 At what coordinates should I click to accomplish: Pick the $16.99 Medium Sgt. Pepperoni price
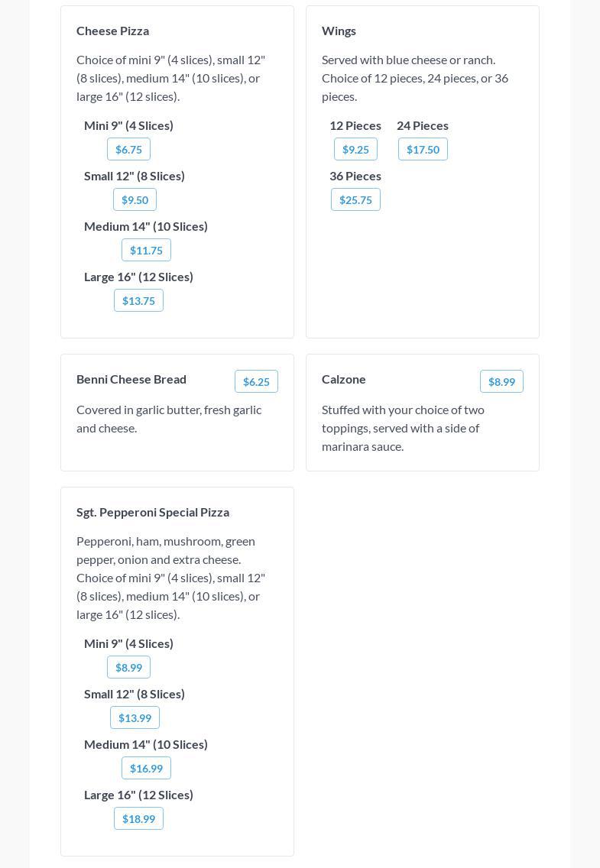pos(146,769)
